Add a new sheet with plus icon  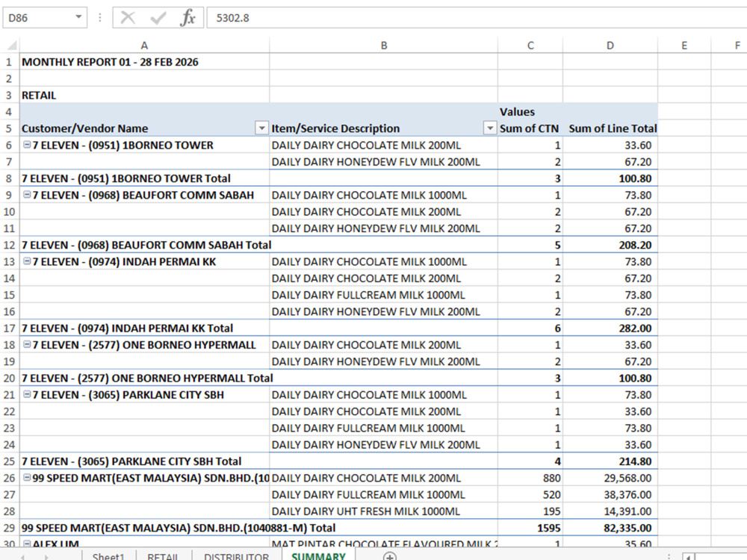click(390, 556)
